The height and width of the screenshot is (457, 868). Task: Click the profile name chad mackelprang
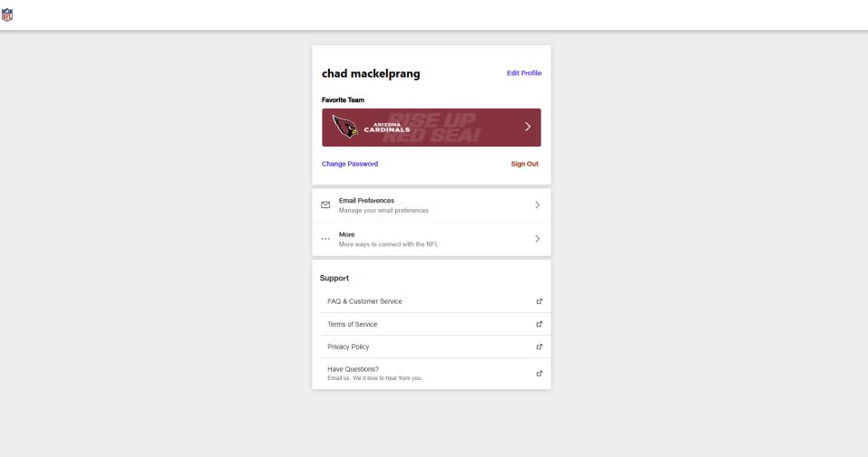(x=371, y=73)
